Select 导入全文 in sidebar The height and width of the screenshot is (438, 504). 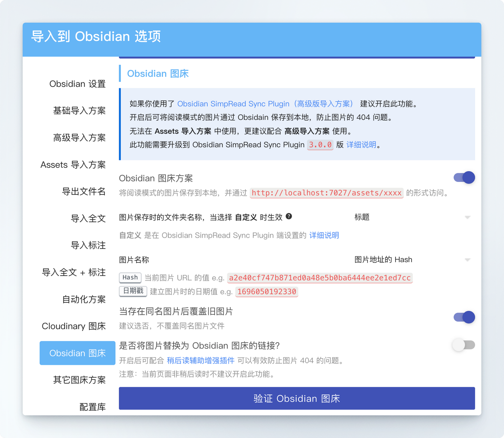tap(88, 218)
